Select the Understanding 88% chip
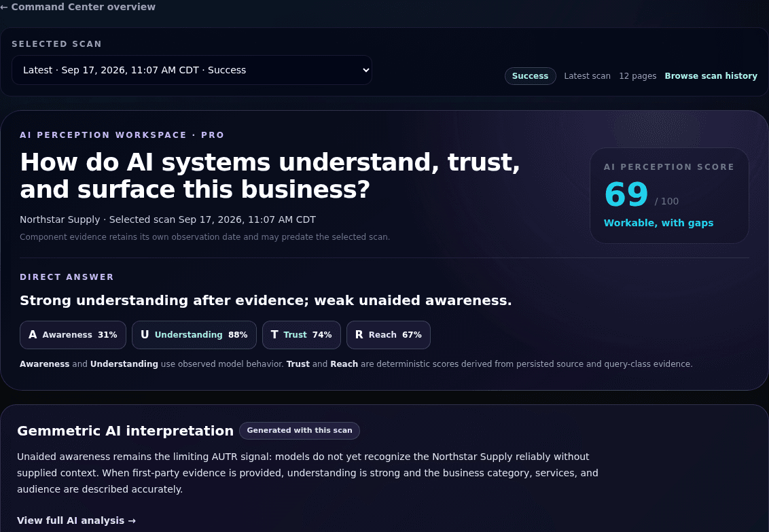Image resolution: width=769 pixels, height=532 pixels. (x=194, y=335)
